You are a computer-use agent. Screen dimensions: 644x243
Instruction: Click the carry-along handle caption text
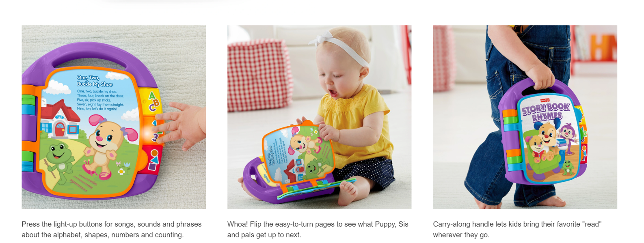[x=517, y=229]
